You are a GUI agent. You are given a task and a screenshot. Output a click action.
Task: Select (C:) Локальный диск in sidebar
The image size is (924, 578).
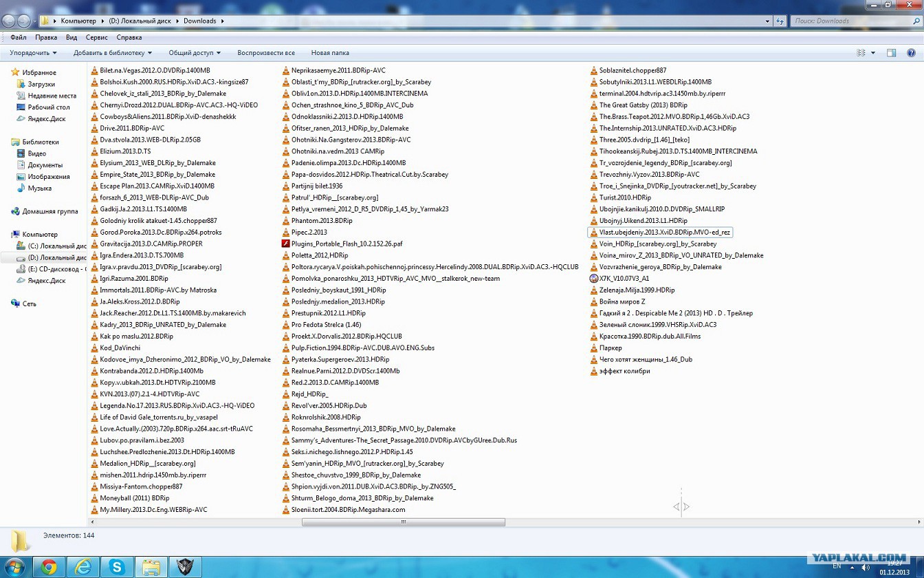point(57,246)
